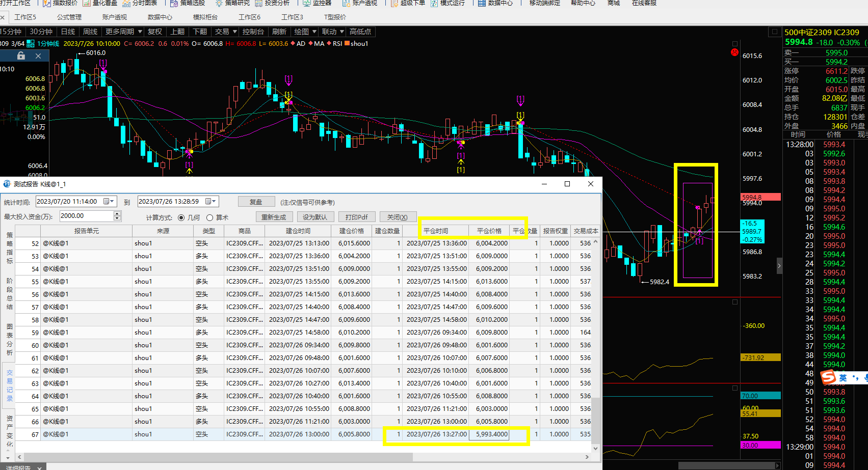Open end-date calendar picker
Viewport: 868px width, 470px height.
point(211,202)
